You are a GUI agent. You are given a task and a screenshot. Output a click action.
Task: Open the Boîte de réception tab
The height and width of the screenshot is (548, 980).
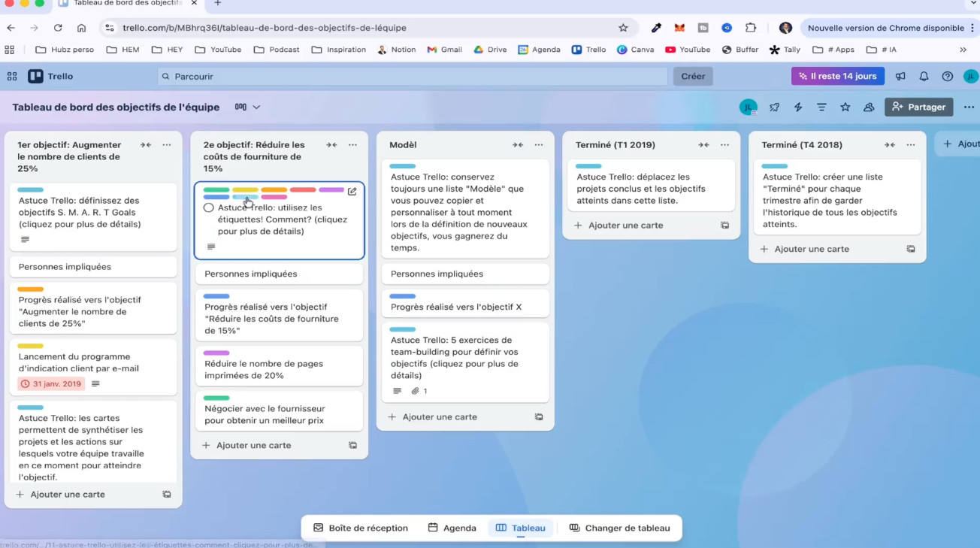point(361,528)
